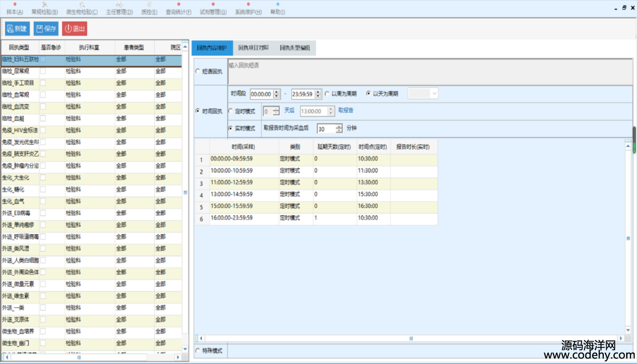Select the 外送_微量元素 row
Image resolution: width=637 pixels, height=364 pixels.
pos(91,284)
